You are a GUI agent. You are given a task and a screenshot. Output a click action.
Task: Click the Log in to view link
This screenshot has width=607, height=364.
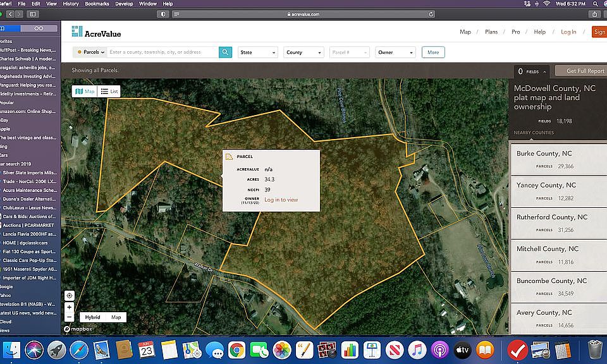tap(281, 200)
